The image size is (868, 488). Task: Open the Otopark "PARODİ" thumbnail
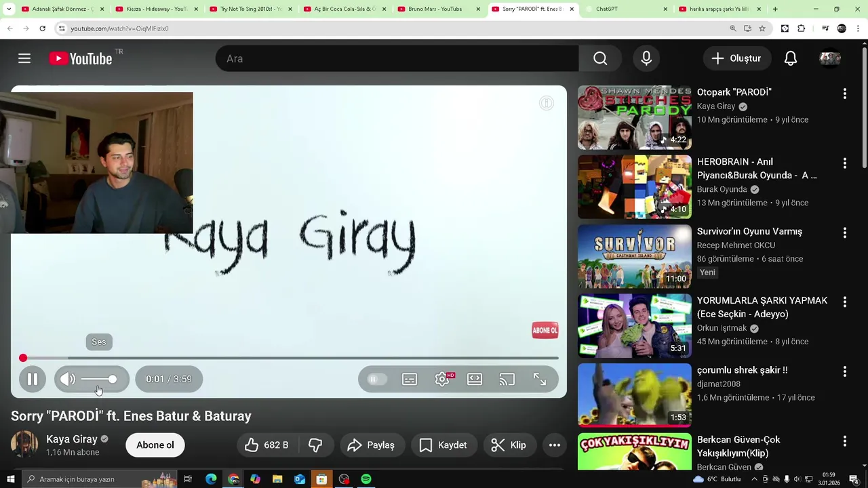(635, 117)
